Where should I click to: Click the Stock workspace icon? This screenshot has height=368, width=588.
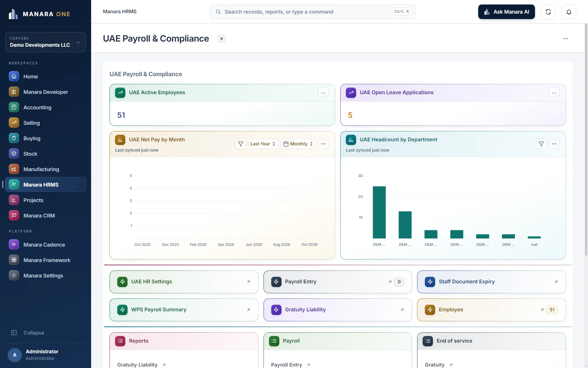(x=14, y=154)
